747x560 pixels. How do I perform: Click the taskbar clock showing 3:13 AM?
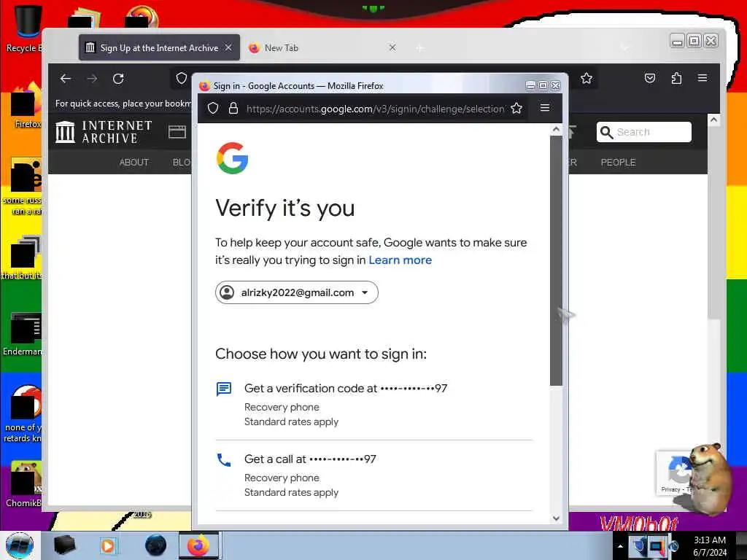[710, 545]
